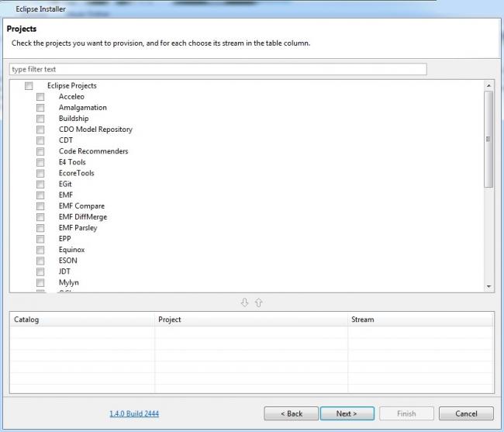Tick the EcoreTools checkbox
Image resolution: width=504 pixels, height=432 pixels.
(40, 173)
